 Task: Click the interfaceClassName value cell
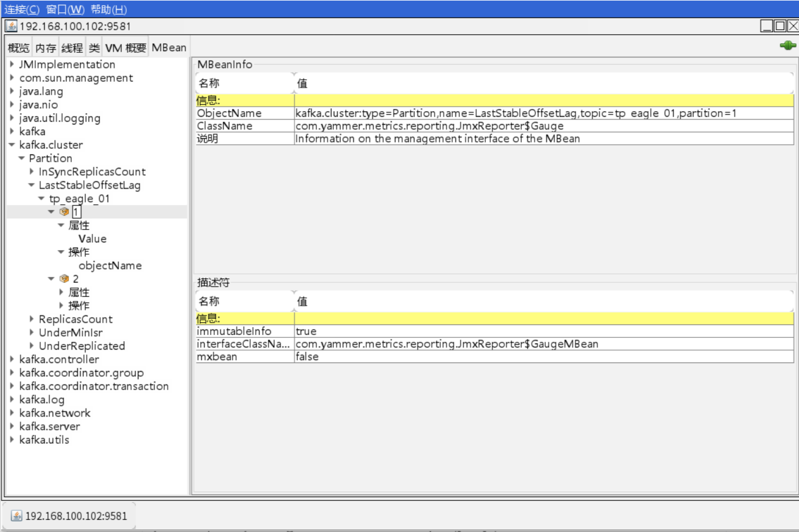click(544, 344)
